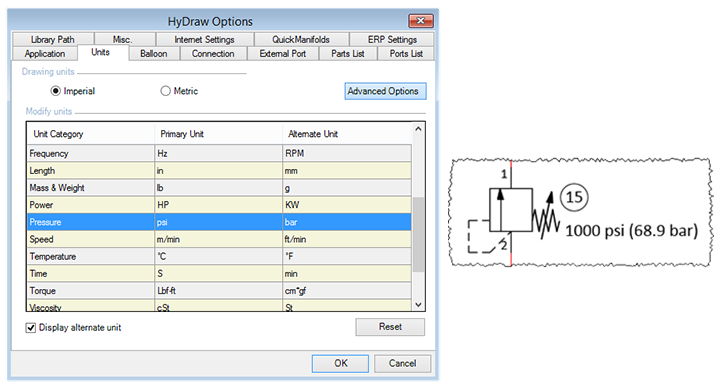The image size is (720, 391).
Task: Switch to the Balloon tab
Action: tap(153, 54)
